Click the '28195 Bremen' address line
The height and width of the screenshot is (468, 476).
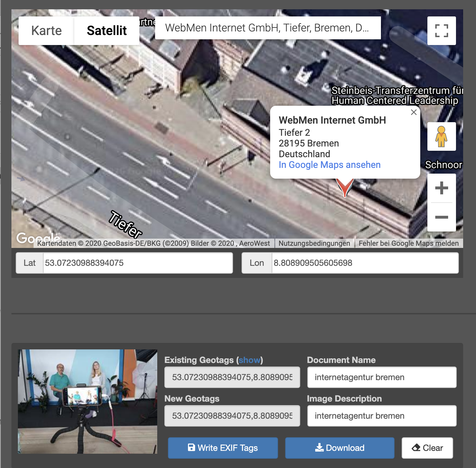click(x=309, y=143)
